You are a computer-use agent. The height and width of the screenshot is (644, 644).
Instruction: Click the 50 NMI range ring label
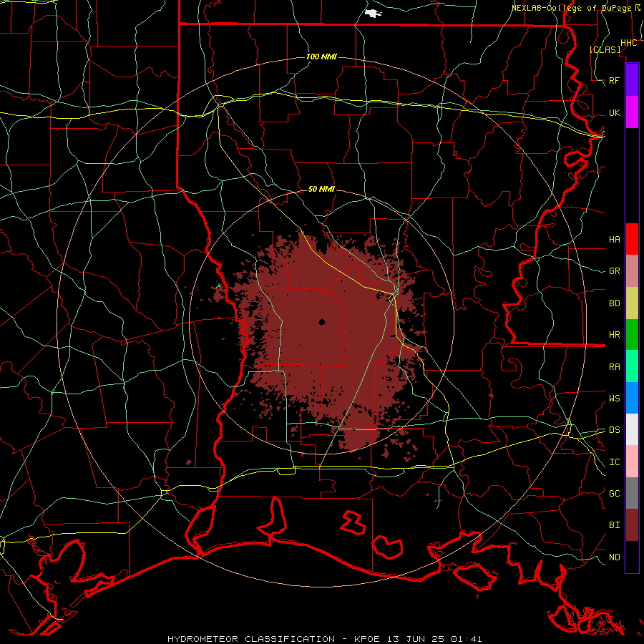[321, 189]
